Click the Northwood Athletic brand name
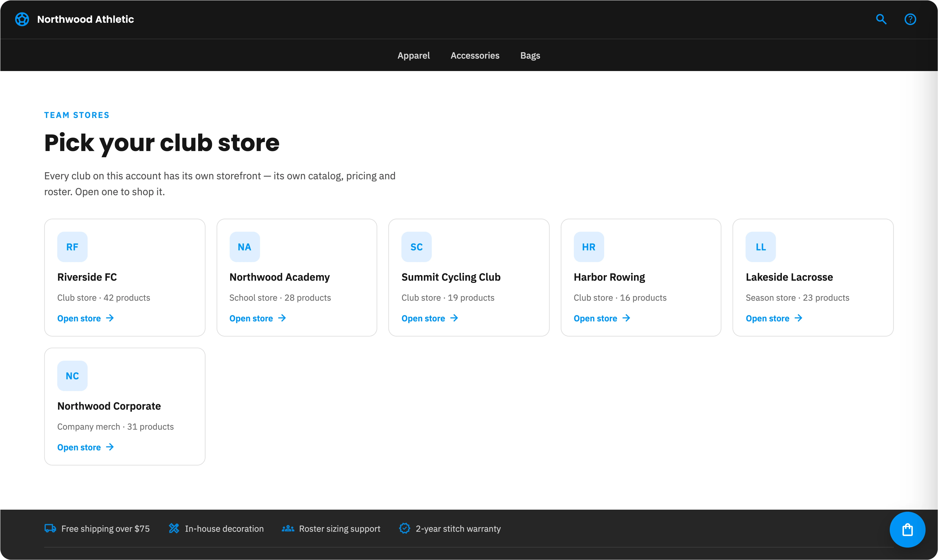Viewport: 938px width, 560px height. 86,19
